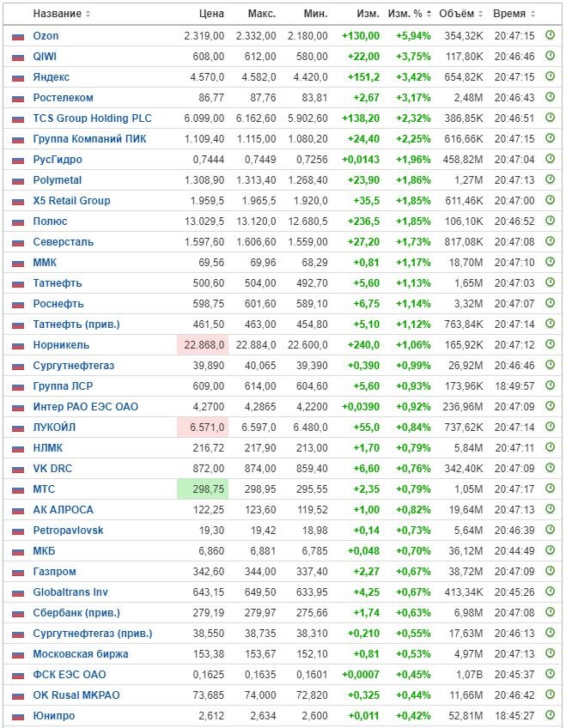566x728 pixels.
Task: Open the Ozon stock link
Action: [x=46, y=36]
